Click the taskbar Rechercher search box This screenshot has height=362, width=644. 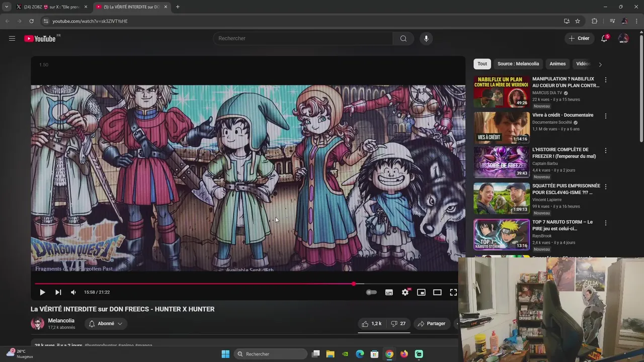[x=271, y=354]
